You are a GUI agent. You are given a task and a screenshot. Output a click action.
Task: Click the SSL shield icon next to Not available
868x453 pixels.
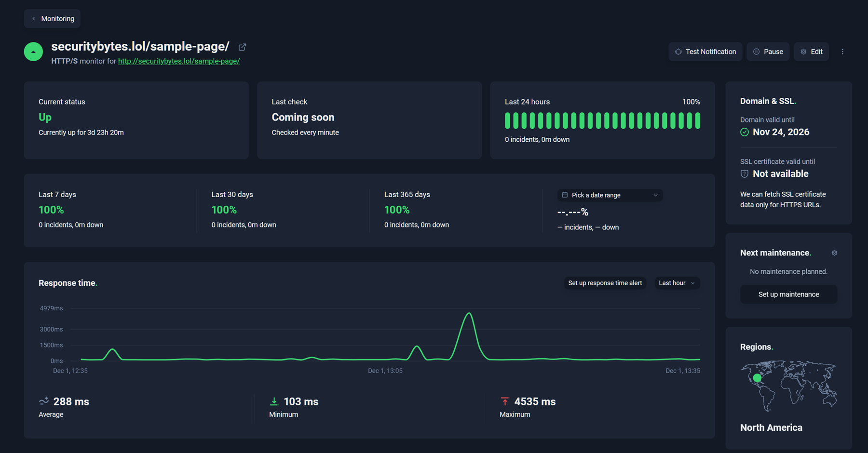744,173
